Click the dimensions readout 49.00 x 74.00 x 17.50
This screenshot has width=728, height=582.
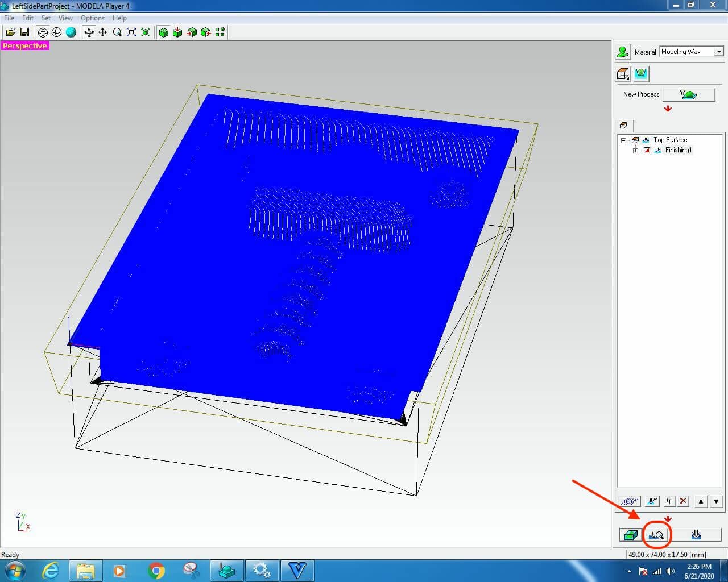pos(667,554)
